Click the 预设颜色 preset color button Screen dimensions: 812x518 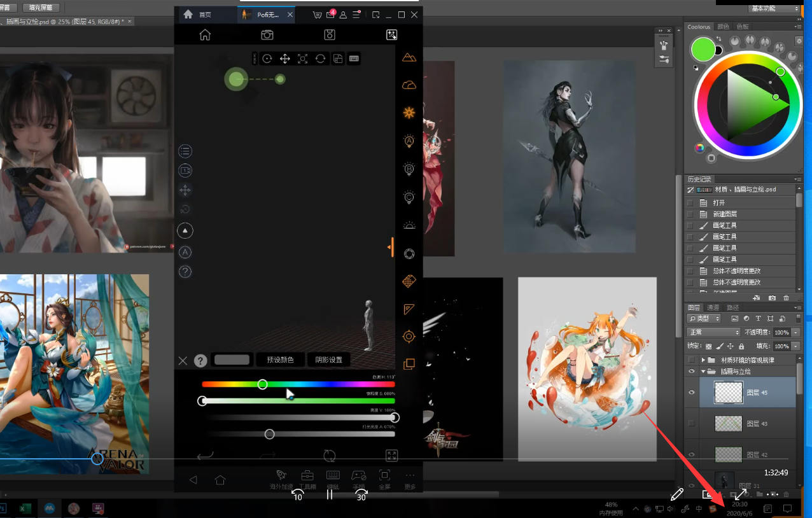click(280, 360)
